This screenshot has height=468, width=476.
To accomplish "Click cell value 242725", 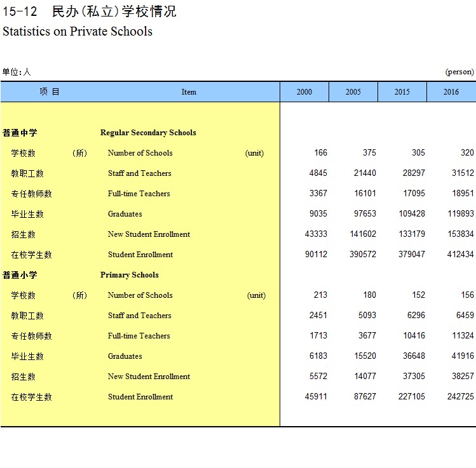I will [x=461, y=396].
